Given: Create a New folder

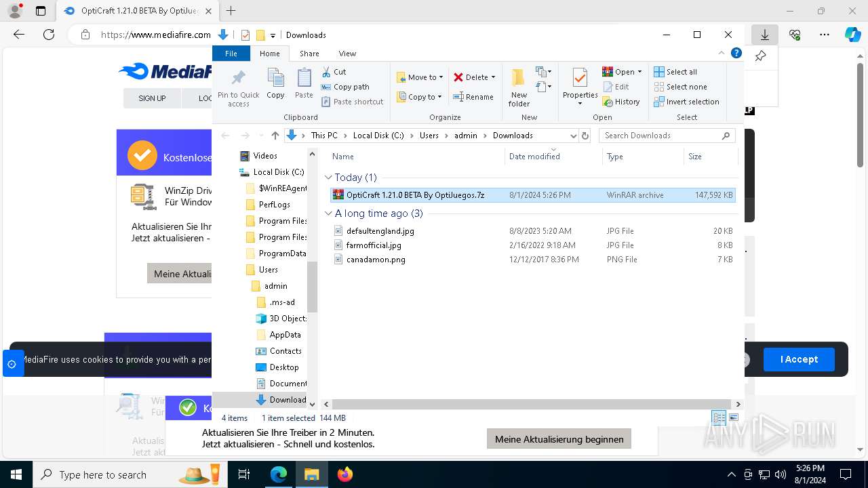Looking at the screenshot, I should click(519, 87).
